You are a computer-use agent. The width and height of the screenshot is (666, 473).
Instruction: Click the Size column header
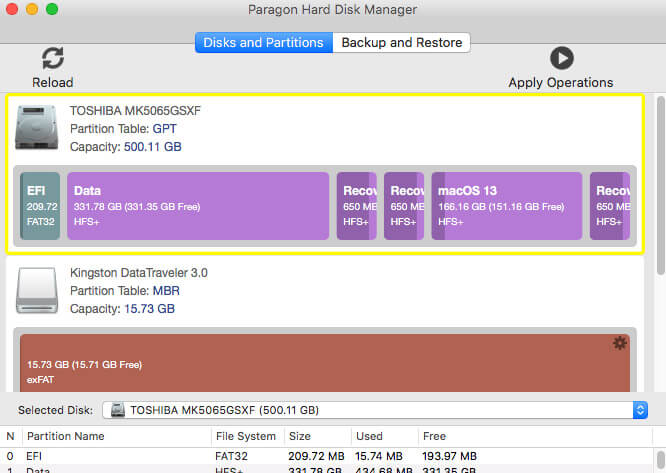tap(302, 436)
